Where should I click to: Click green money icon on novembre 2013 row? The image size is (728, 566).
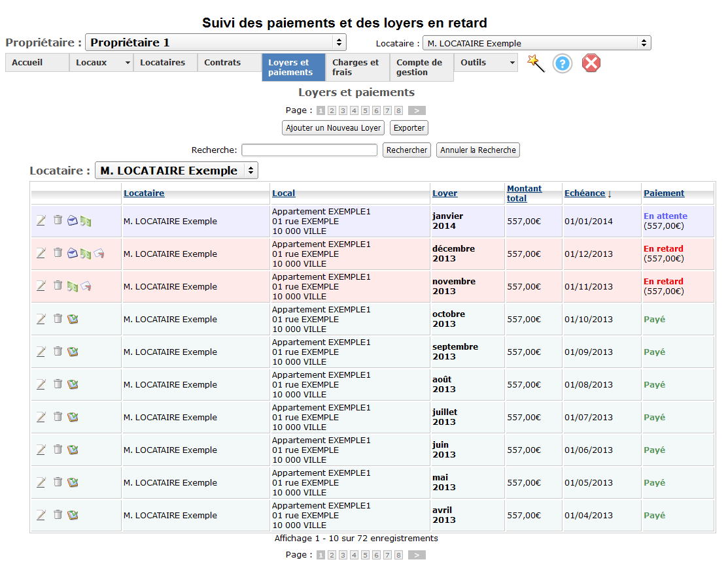(x=72, y=286)
